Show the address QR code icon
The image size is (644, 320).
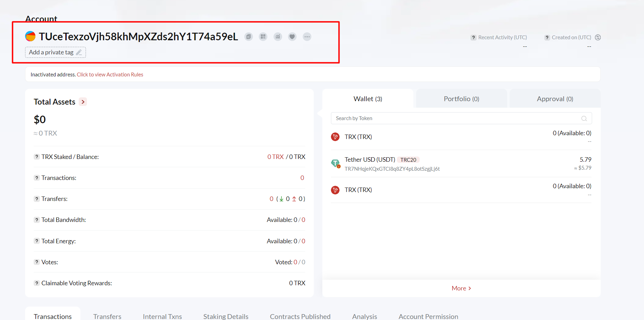[x=263, y=36]
